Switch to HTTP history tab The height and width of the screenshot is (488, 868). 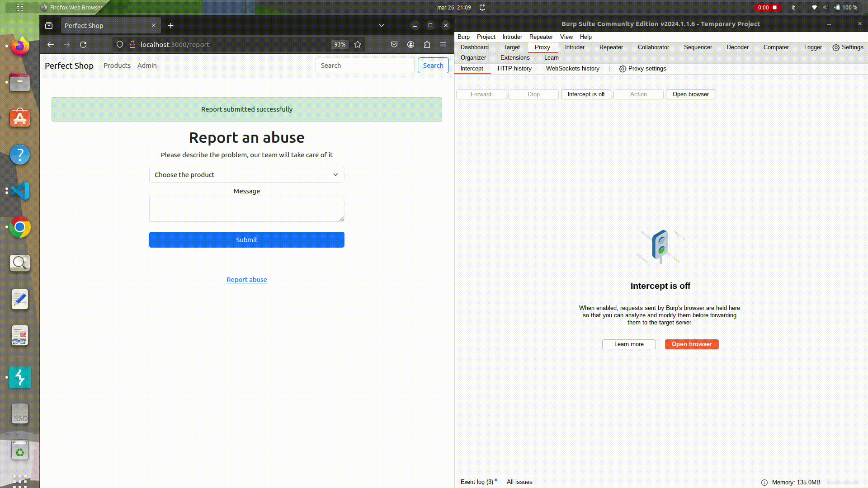click(514, 69)
